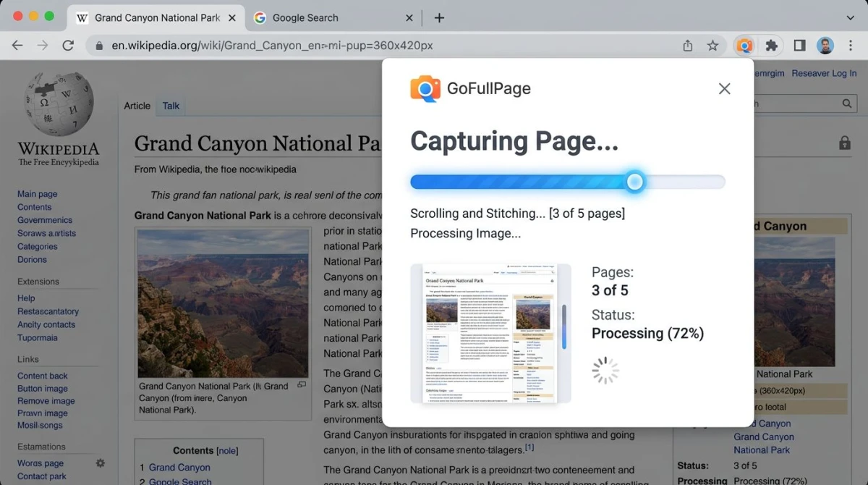Open contents entry 1 Grand Canyon

(179, 468)
